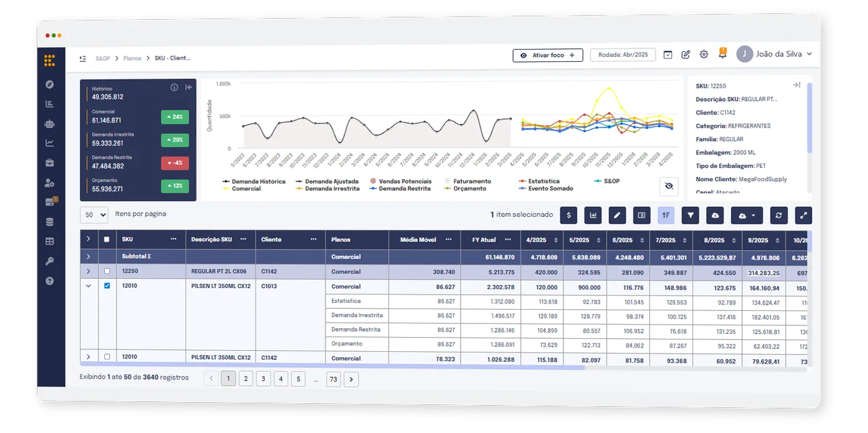Screen dimensions: 868x433
Task: Click the edit note icon in top bar
Action: [686, 55]
